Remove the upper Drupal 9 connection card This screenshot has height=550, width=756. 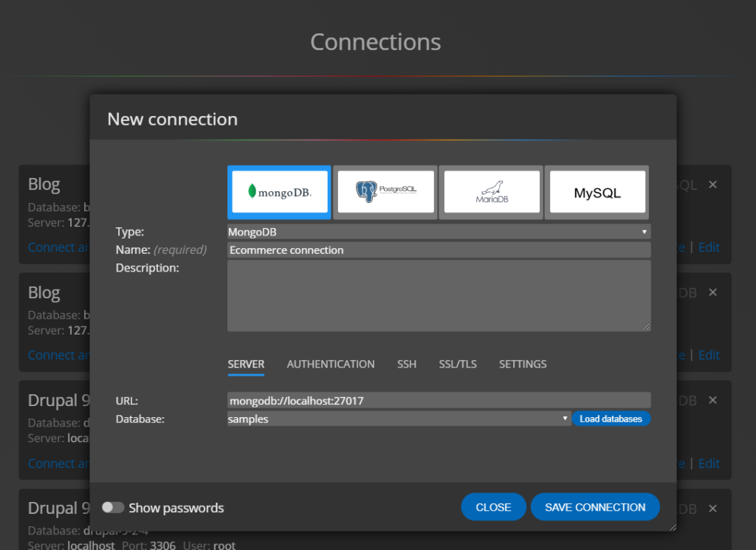(712, 400)
